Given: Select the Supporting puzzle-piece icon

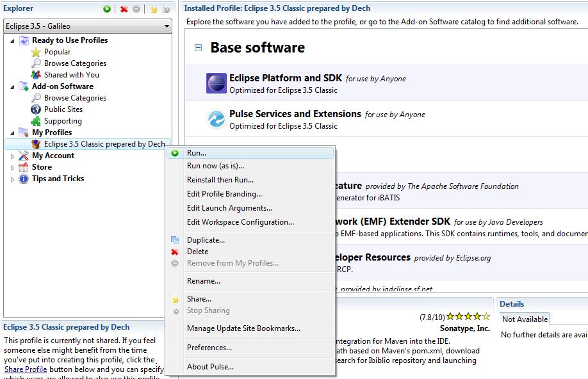Looking at the screenshot, I should click(x=36, y=121).
